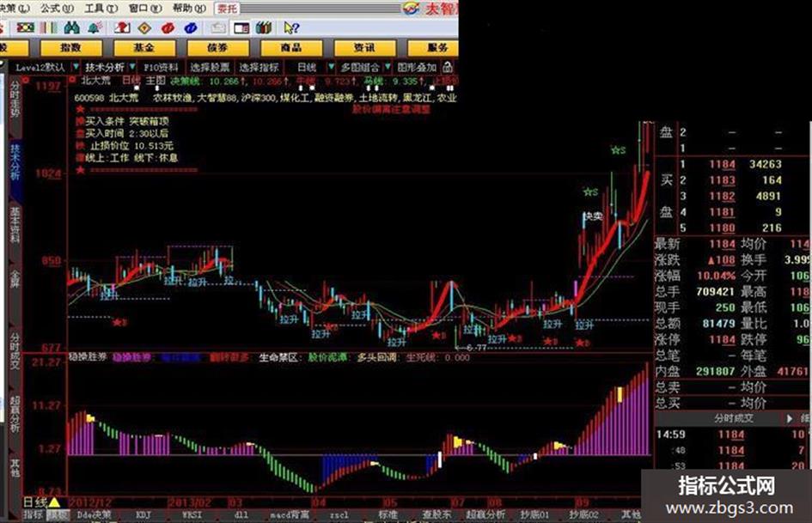Image resolution: width=812 pixels, height=523 pixels.
Task: Expand the Level2默认 dropdown arrow
Action: coord(76,67)
